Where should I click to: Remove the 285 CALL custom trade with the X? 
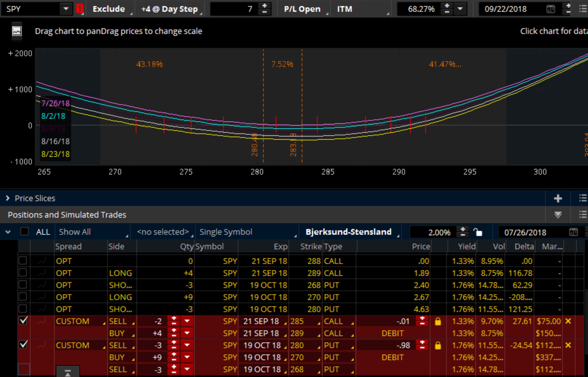(x=568, y=321)
